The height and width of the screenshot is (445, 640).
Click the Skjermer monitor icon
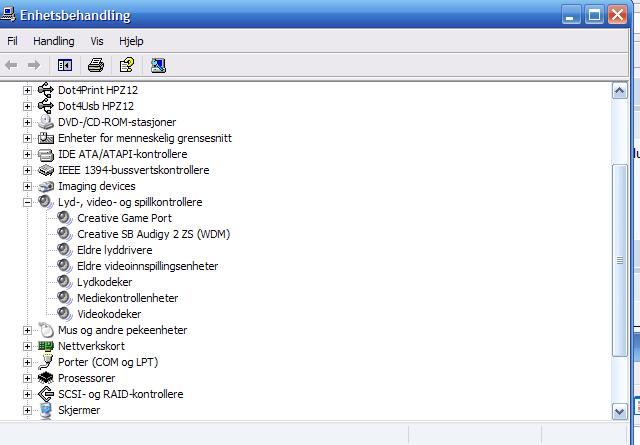(46, 410)
